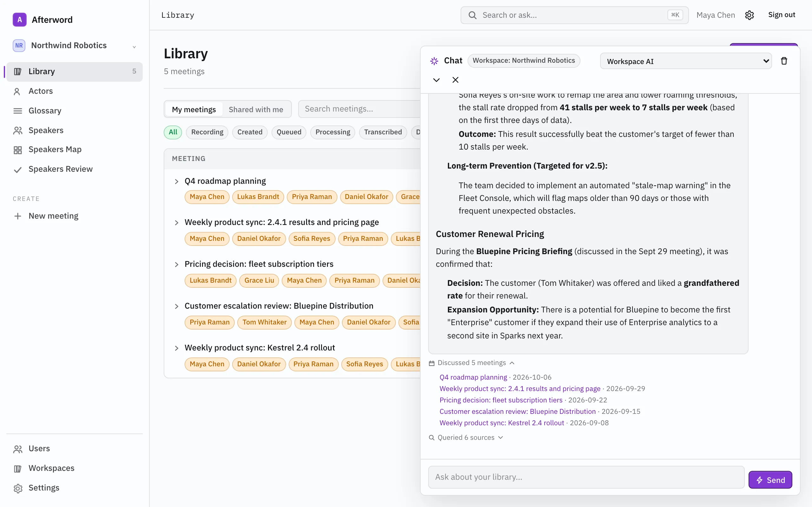Click the Ask about your library input
The height and width of the screenshot is (507, 812).
(x=586, y=477)
